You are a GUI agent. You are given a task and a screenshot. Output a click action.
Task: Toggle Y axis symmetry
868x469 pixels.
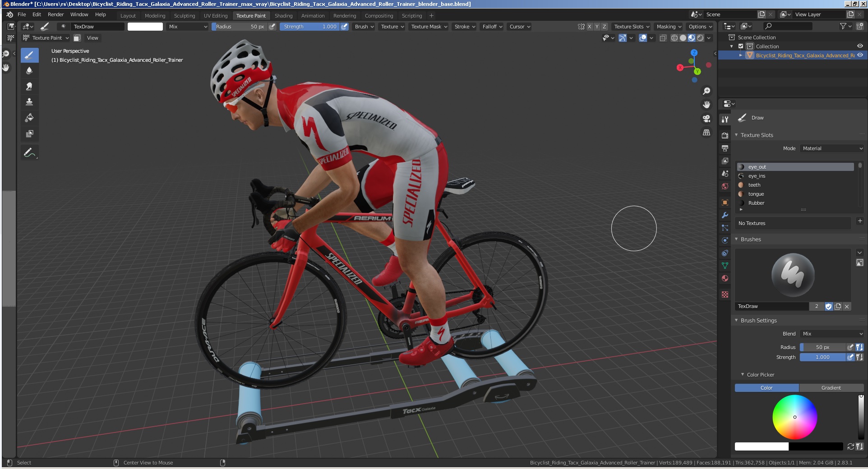coord(597,27)
